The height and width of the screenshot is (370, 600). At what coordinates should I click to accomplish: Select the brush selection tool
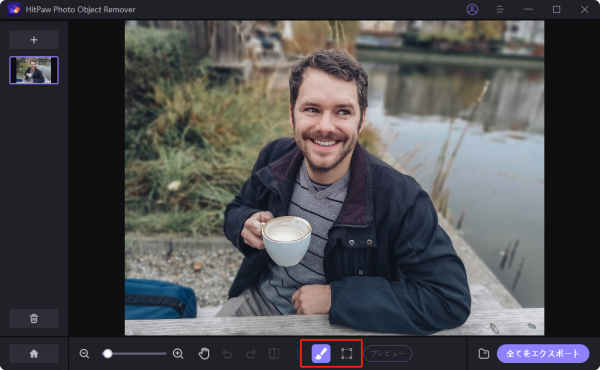[321, 354]
